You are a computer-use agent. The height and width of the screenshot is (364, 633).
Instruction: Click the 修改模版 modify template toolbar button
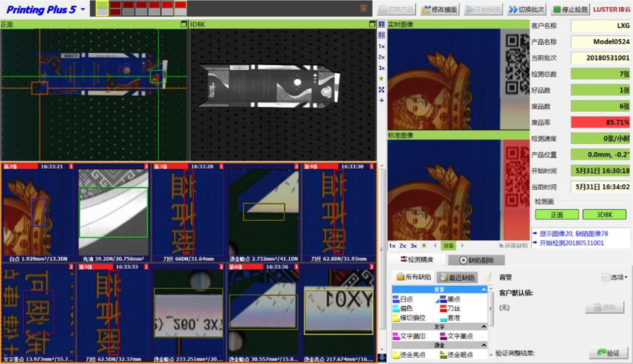coord(439,10)
